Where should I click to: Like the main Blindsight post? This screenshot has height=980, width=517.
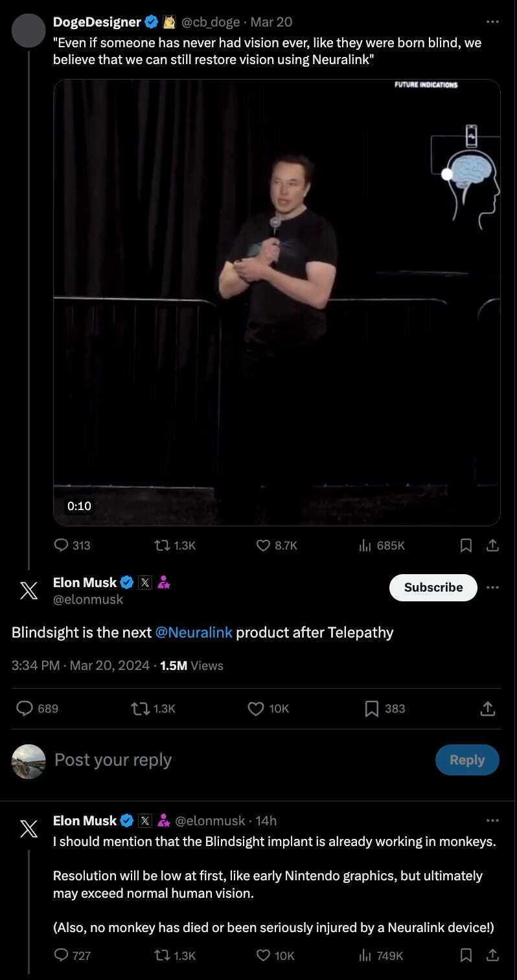[x=269, y=709]
